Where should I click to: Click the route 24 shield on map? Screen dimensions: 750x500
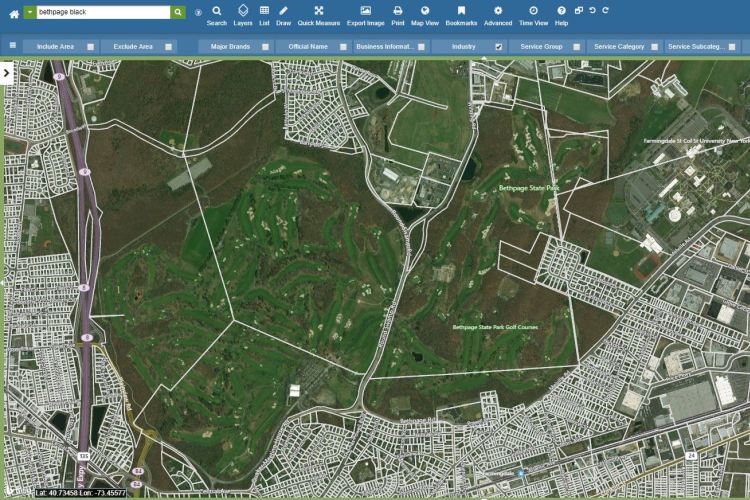pyautogui.click(x=691, y=456)
